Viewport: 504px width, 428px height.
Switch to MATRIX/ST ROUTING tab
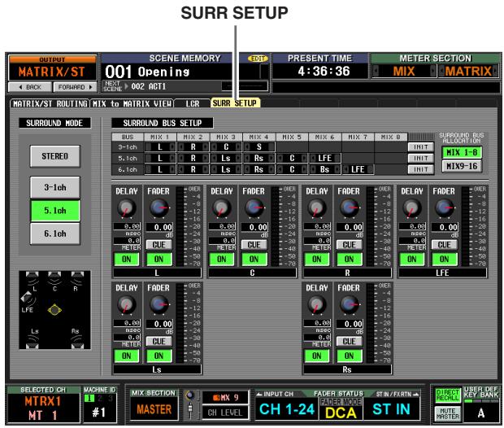[50, 103]
